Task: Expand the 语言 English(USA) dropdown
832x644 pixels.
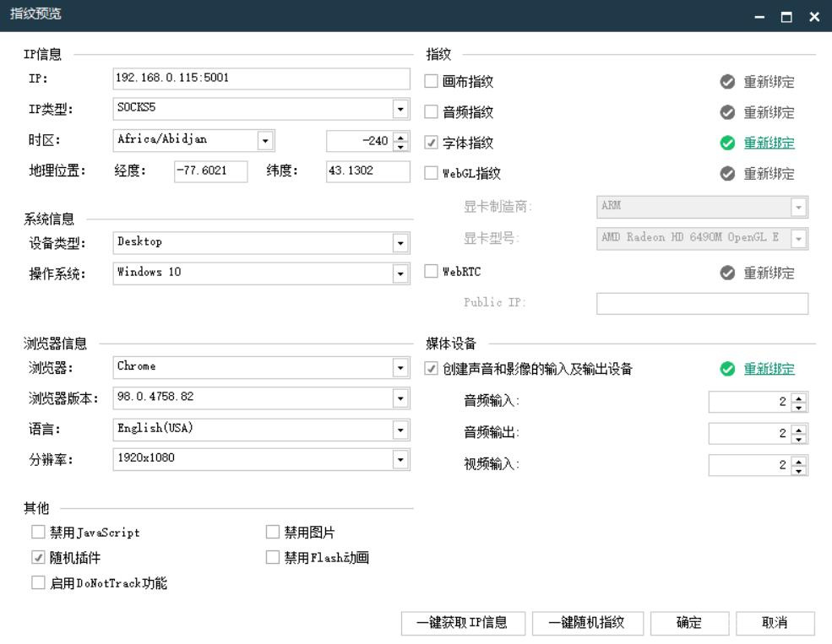Action: pyautogui.click(x=400, y=430)
